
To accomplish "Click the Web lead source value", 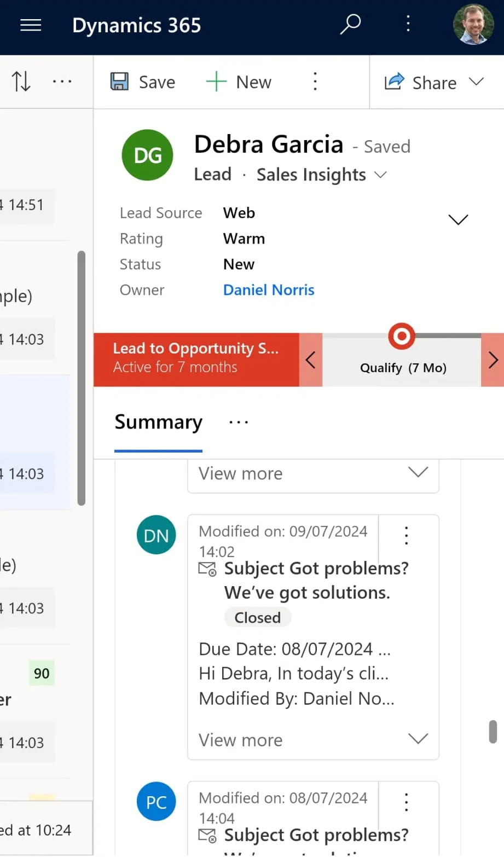I will 239,213.
